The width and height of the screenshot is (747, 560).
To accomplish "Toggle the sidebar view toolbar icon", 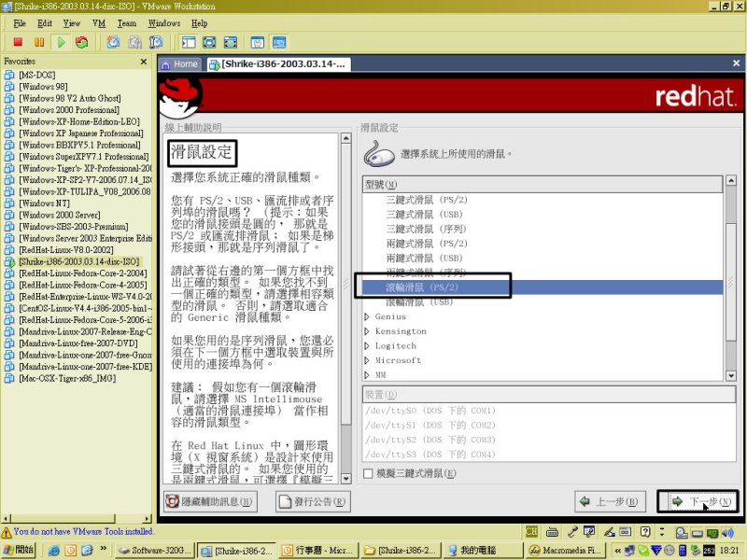I will [189, 42].
